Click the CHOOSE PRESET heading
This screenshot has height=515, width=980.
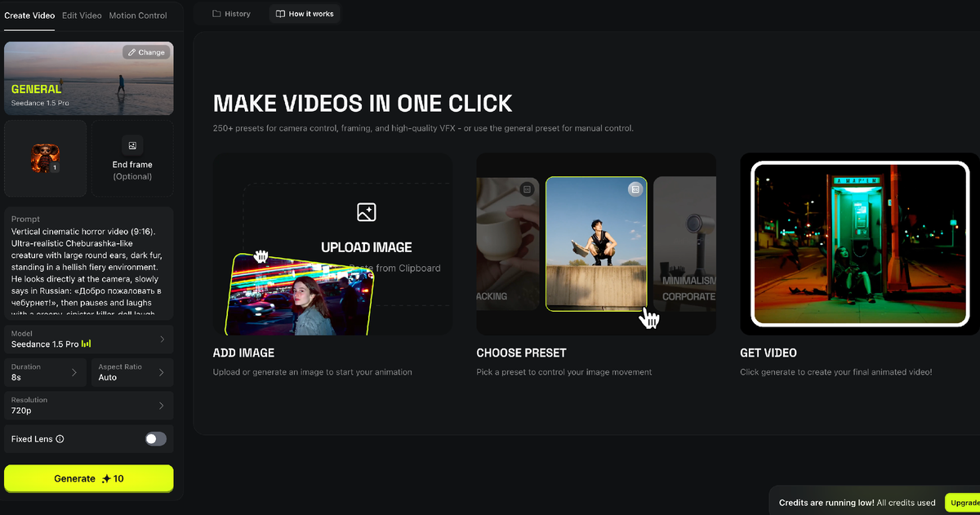click(x=521, y=353)
